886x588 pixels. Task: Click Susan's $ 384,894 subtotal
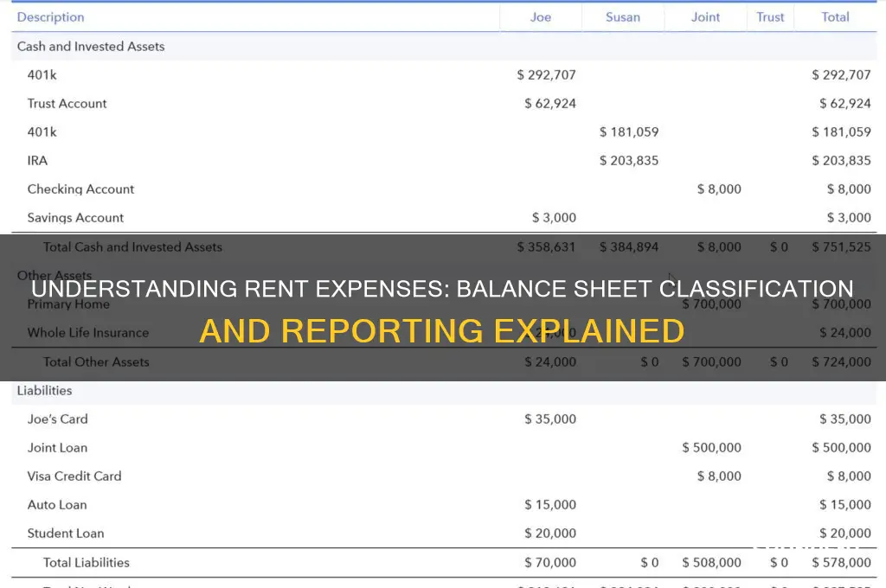point(629,246)
